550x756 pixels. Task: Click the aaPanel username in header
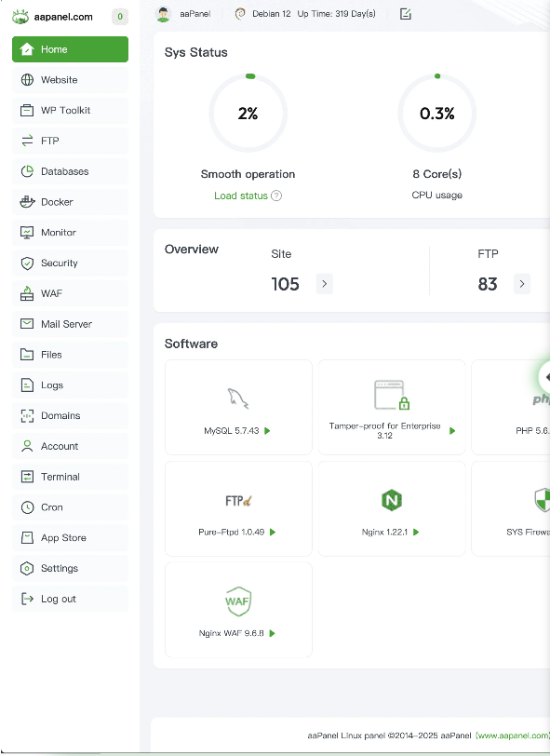pos(195,14)
